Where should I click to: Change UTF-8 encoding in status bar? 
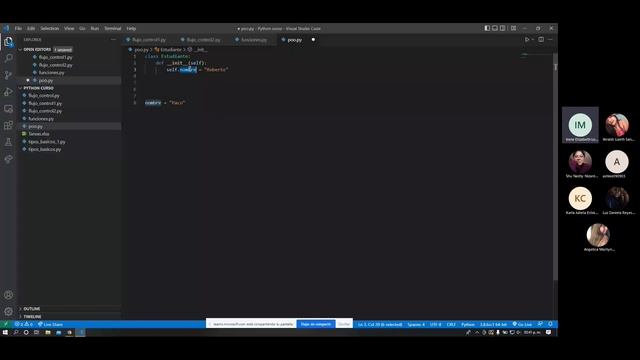436,324
